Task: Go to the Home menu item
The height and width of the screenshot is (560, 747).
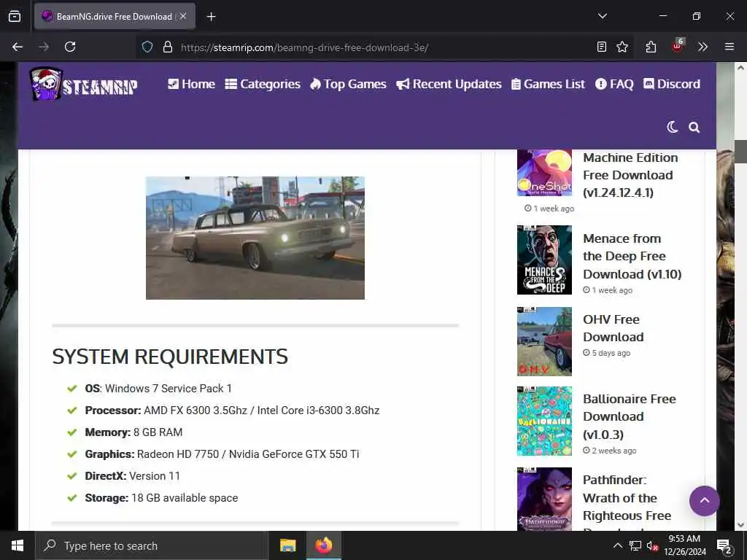Action: point(192,84)
